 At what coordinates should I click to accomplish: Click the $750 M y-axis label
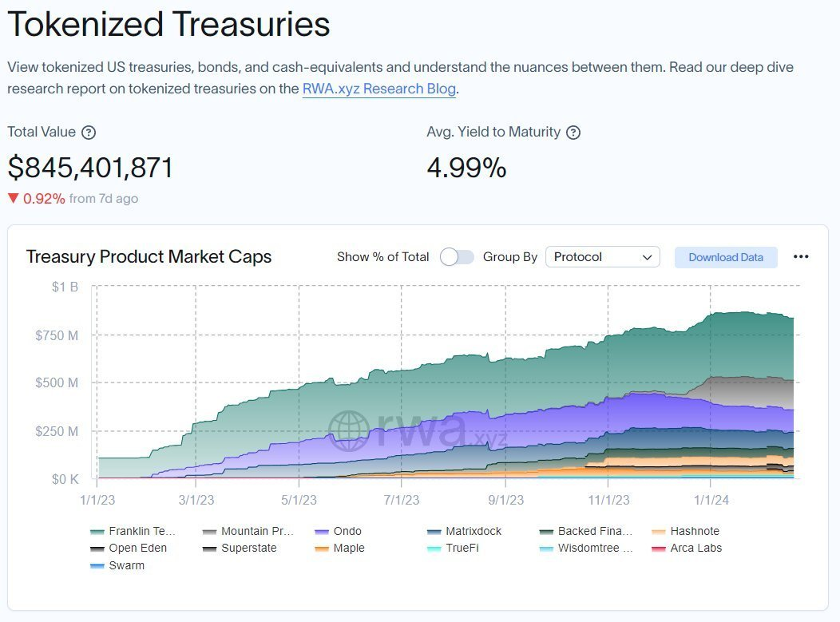click(x=57, y=335)
